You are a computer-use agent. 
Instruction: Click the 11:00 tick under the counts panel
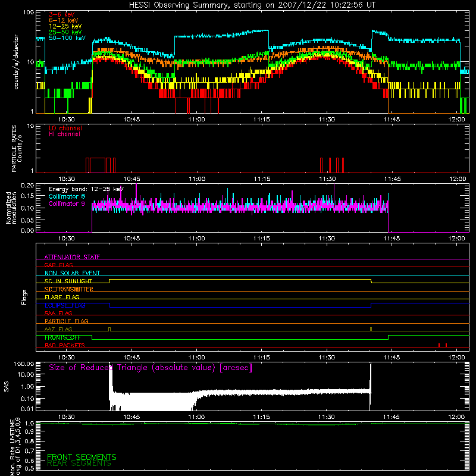click(x=196, y=120)
